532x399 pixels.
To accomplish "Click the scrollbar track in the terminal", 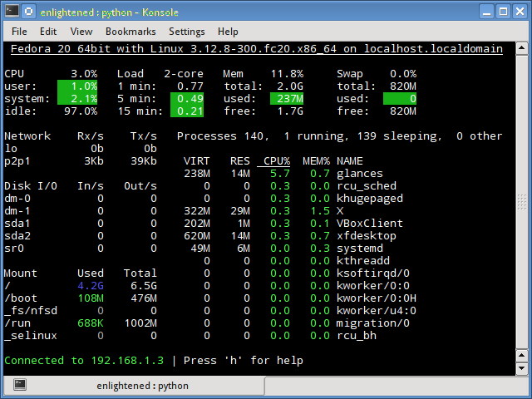I will [x=521, y=202].
